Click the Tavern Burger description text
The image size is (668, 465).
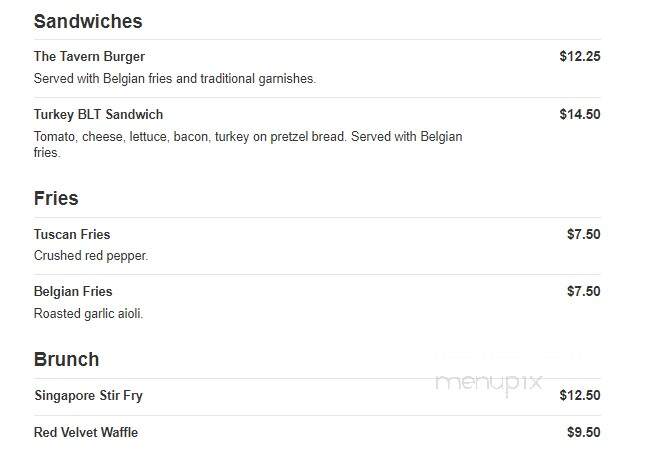coord(175,78)
